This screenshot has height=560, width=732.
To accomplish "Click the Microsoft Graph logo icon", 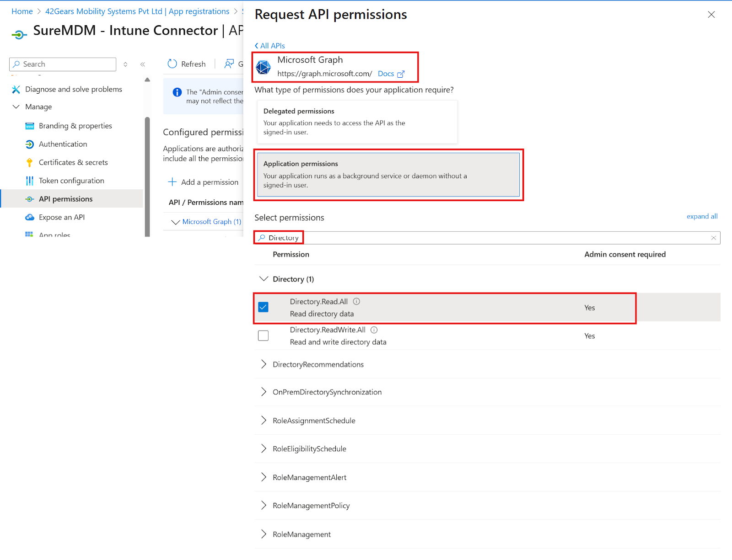I will 263,67.
